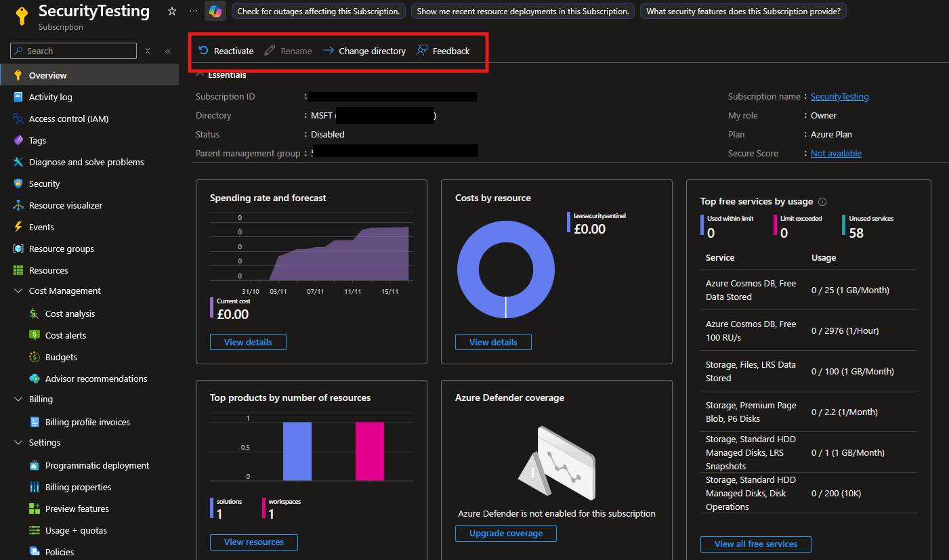Click the Cost analysis icon
Screen dimensions: 949x560
coord(35,314)
